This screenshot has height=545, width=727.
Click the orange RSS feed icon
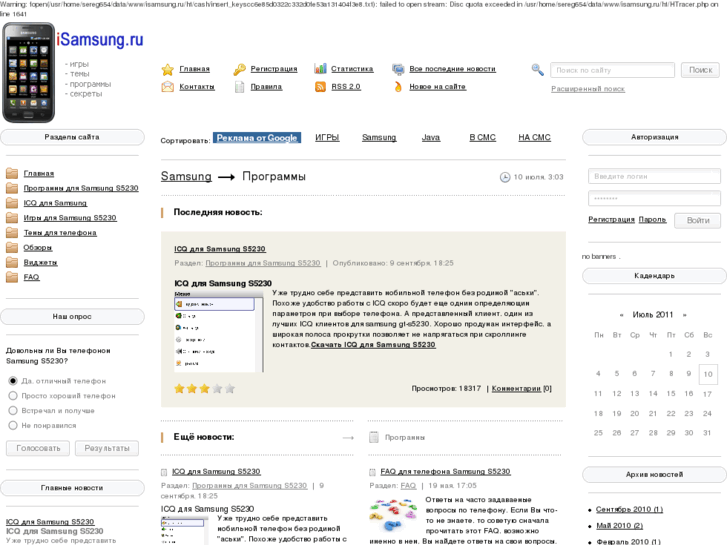[320, 87]
